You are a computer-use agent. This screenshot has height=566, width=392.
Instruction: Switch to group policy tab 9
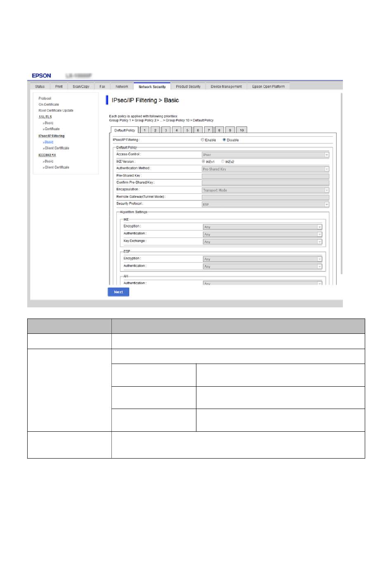230,130
